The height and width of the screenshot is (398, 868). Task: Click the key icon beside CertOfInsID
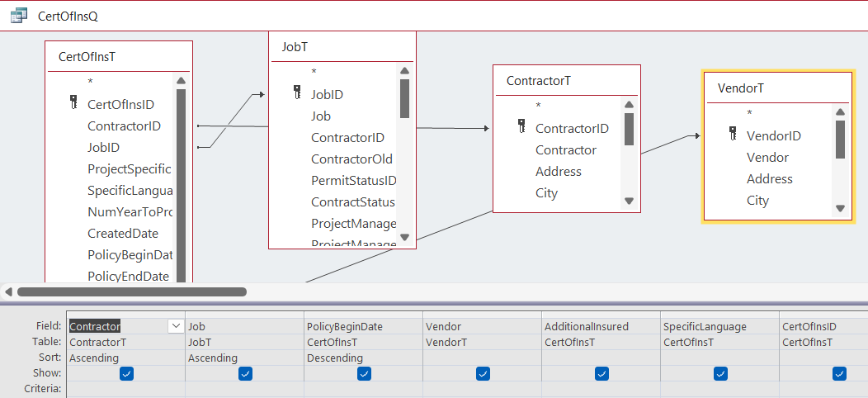(x=74, y=102)
